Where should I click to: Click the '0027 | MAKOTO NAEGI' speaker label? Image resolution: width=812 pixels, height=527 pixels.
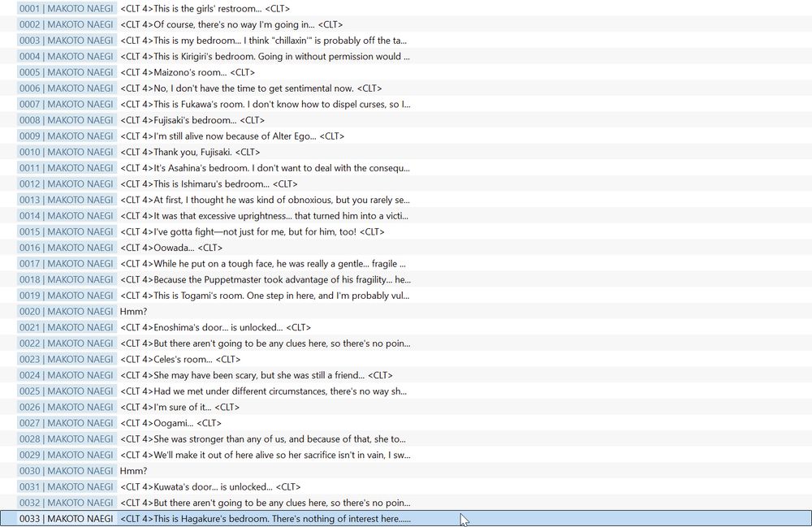[x=67, y=423]
